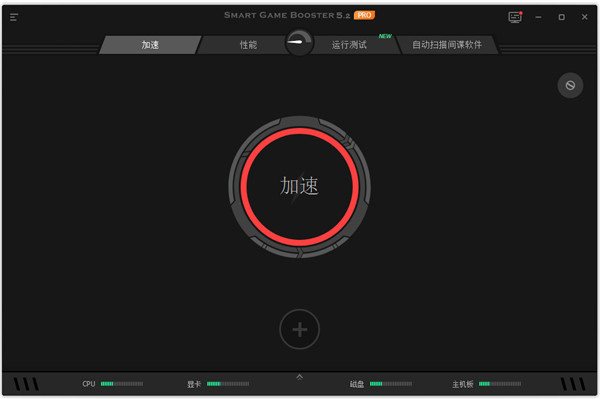Expand the bottom panel with up chevron
600x399 pixels.
[x=300, y=377]
